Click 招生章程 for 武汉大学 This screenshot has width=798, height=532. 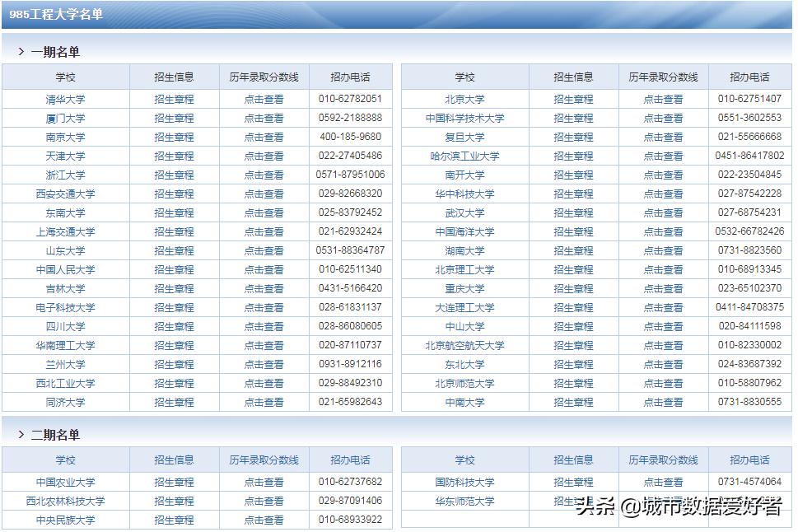pos(573,212)
